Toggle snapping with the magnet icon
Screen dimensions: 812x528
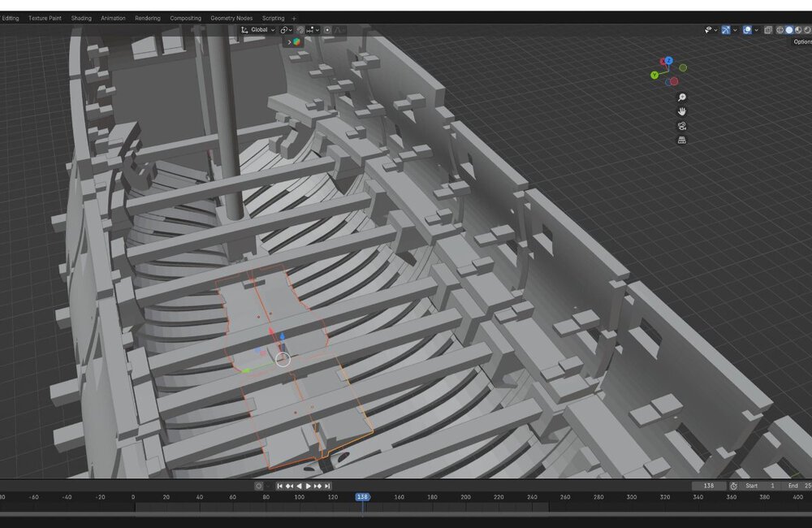300,30
